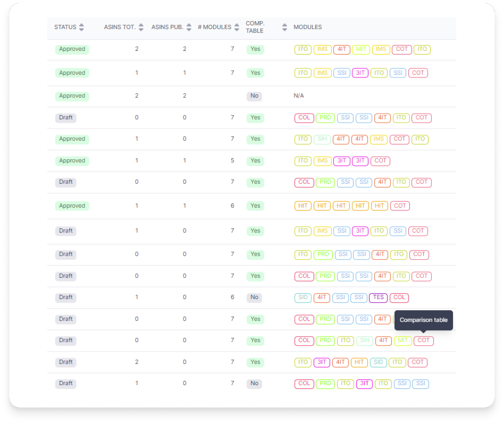The image size is (504, 423).
Task: Click IMS tag in the Approved row with SIH
Action: click(x=379, y=139)
